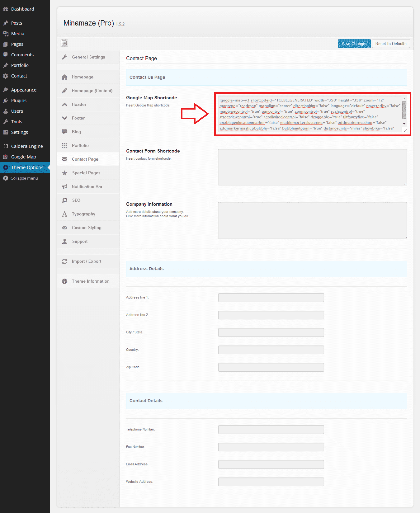Click the Custom Styling eye icon
The width and height of the screenshot is (420, 513).
pyautogui.click(x=65, y=228)
